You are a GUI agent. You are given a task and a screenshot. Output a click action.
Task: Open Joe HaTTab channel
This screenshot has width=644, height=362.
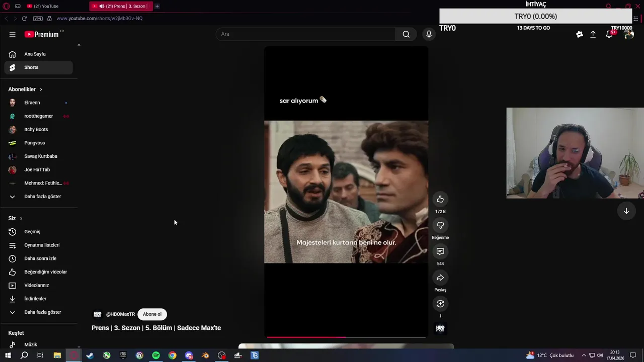[x=39, y=170]
